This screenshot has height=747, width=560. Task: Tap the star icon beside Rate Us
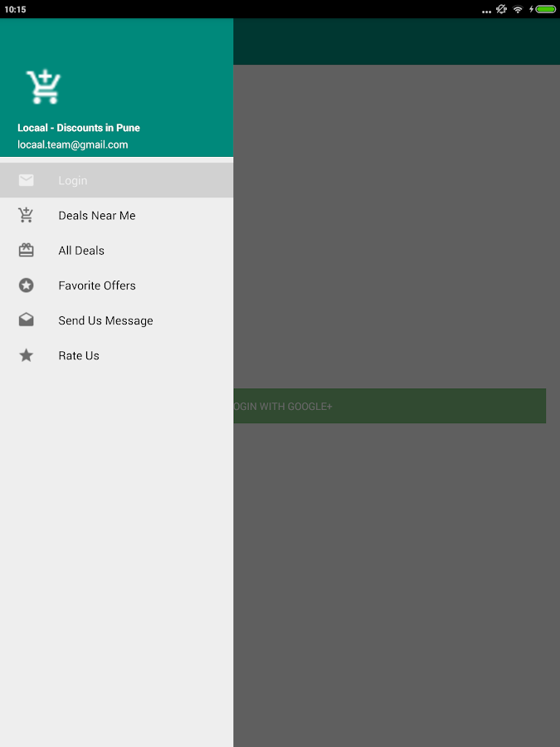pyautogui.click(x=27, y=355)
